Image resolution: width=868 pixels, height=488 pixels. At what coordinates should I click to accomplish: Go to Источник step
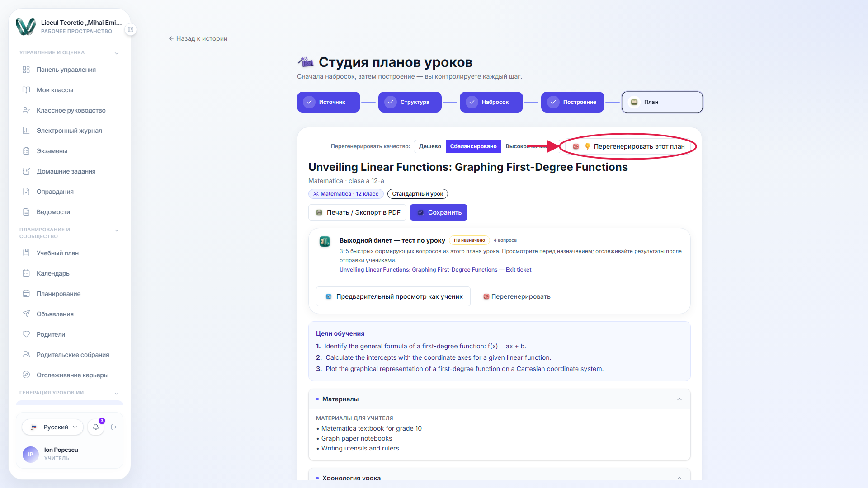tap(329, 102)
